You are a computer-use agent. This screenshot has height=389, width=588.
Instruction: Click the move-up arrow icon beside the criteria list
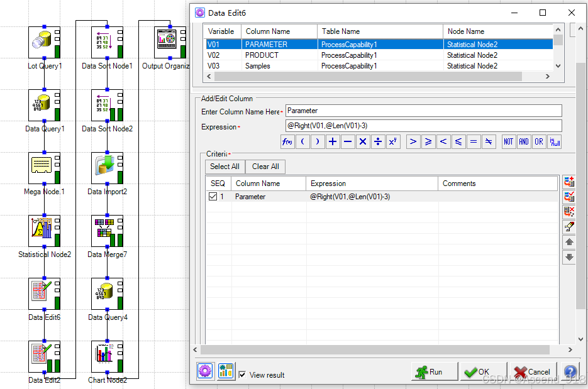(x=569, y=242)
